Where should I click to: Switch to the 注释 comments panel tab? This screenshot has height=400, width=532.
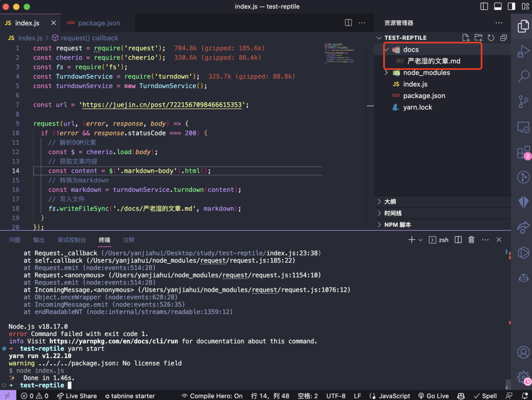[x=128, y=240]
